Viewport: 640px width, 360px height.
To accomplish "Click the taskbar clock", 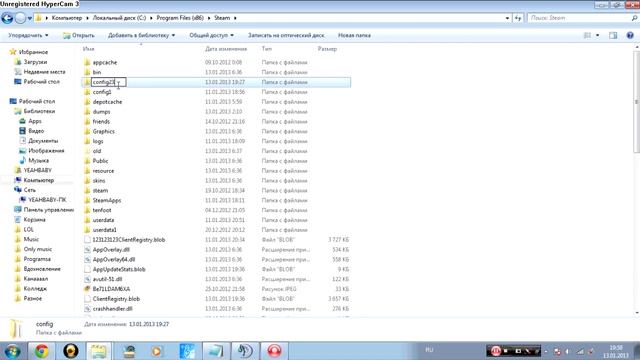I will tap(616, 351).
